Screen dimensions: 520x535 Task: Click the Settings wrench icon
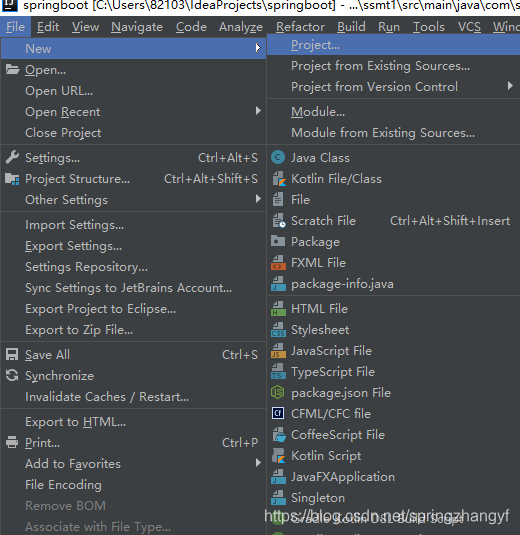coord(12,158)
